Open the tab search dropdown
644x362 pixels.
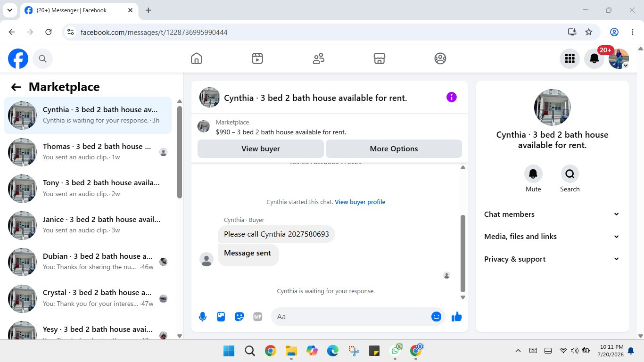pyautogui.click(x=9, y=10)
